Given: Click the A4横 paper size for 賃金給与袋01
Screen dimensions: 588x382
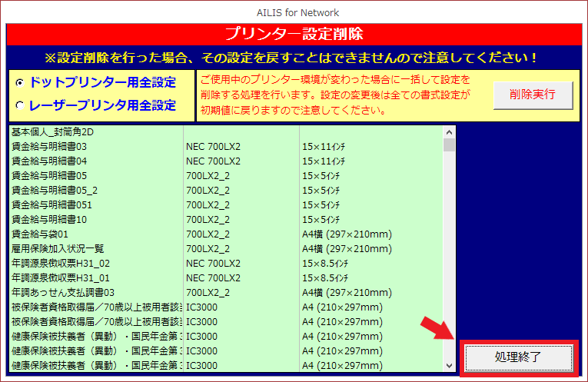Looking at the screenshot, I should point(347,234).
